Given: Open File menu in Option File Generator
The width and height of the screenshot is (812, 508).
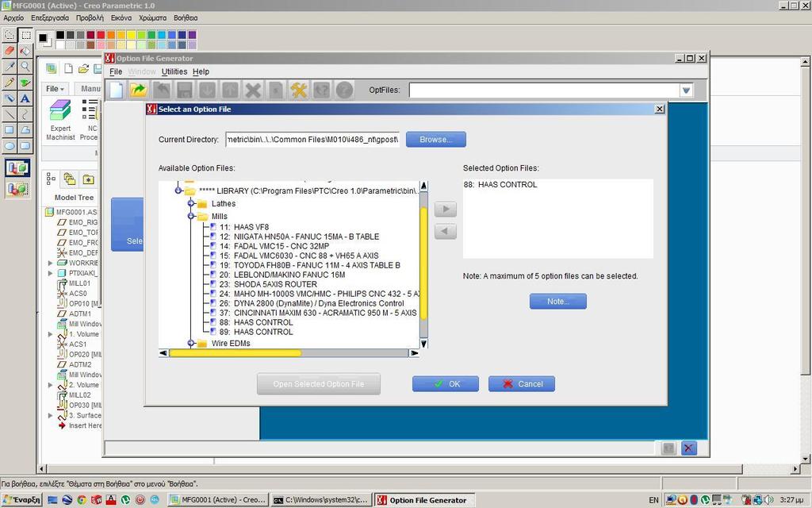Looking at the screenshot, I should pos(116,71).
